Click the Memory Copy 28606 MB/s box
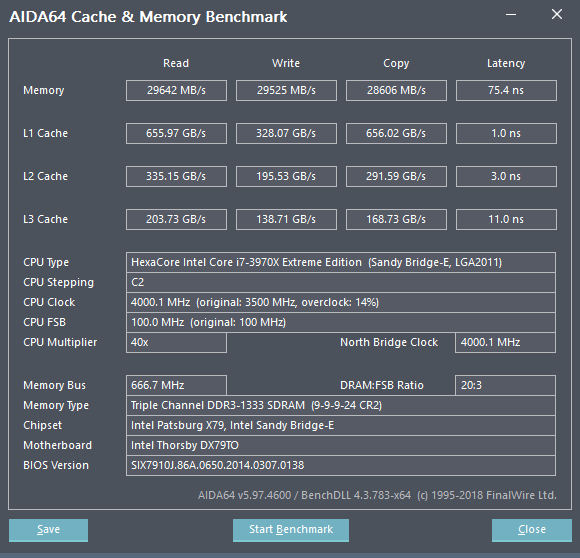 396,90
